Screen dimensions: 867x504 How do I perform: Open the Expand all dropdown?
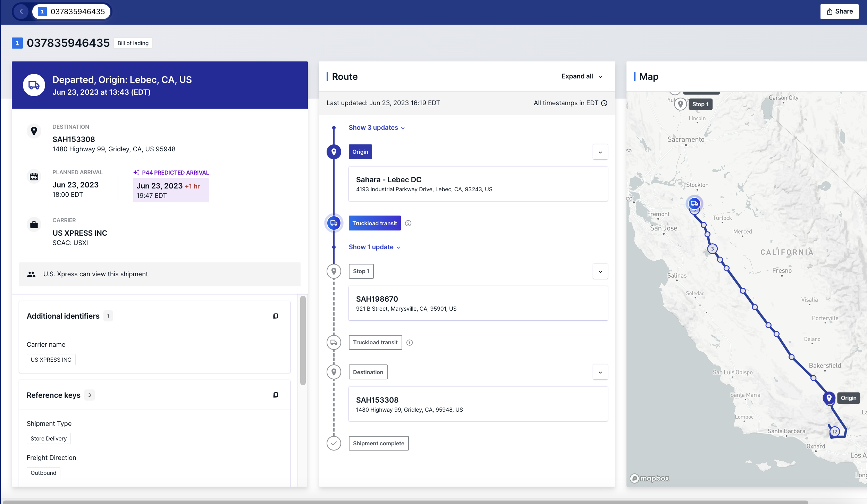tap(582, 76)
